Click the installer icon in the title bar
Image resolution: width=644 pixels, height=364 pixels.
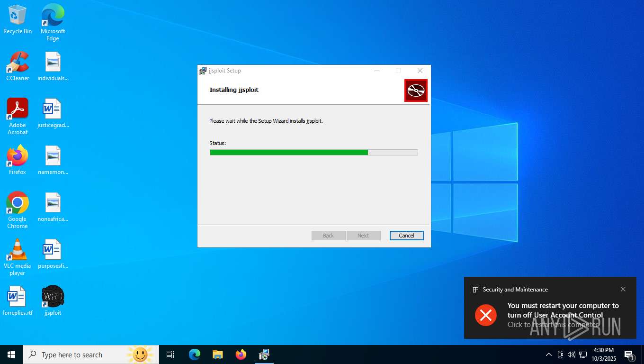pos(203,71)
